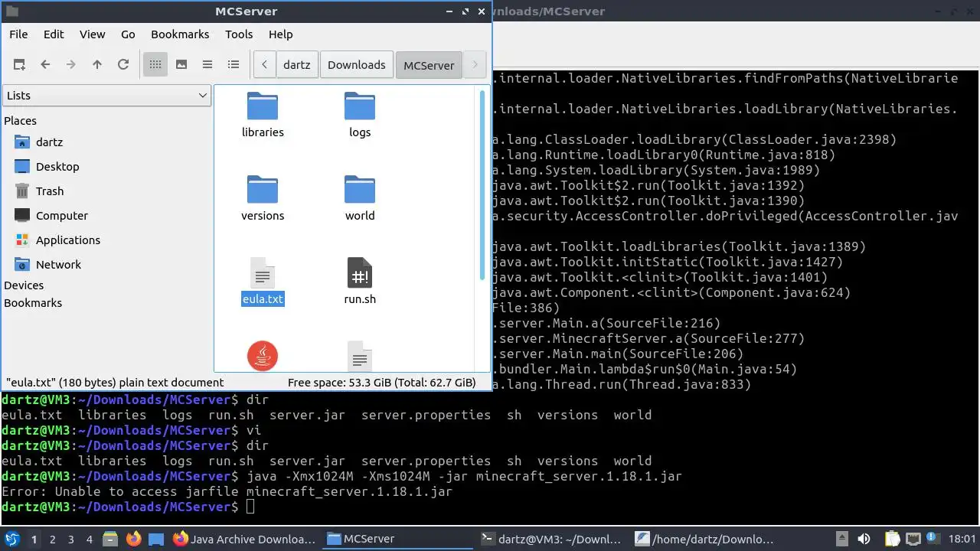Switch to thumbnail view mode
980x551 pixels.
coord(181,65)
